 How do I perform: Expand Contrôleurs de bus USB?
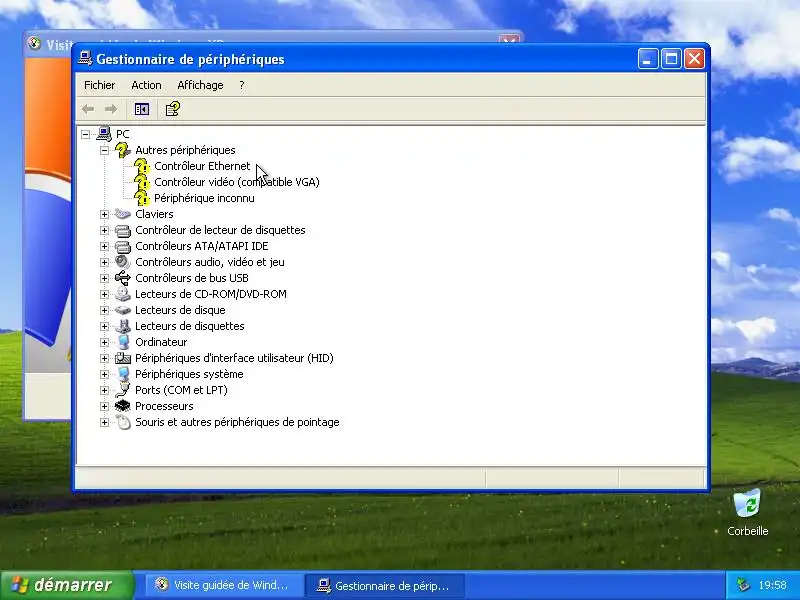tap(105, 278)
